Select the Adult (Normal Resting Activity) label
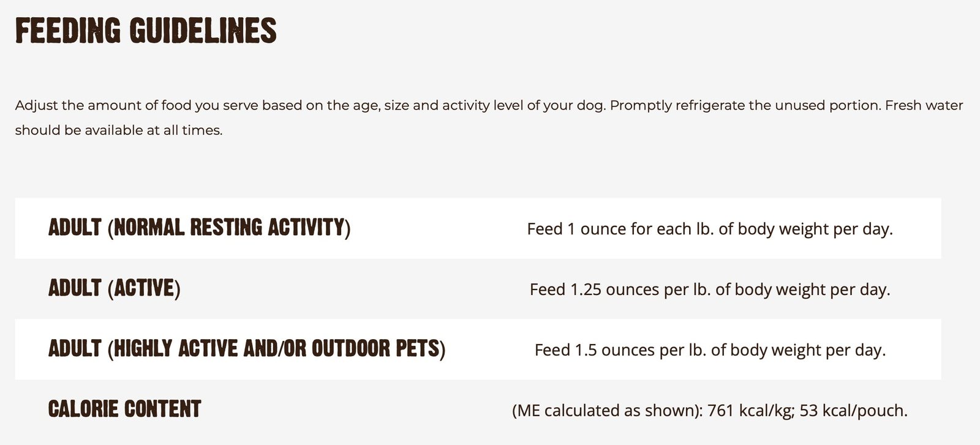Screen dimensions: 980x445 tap(199, 228)
